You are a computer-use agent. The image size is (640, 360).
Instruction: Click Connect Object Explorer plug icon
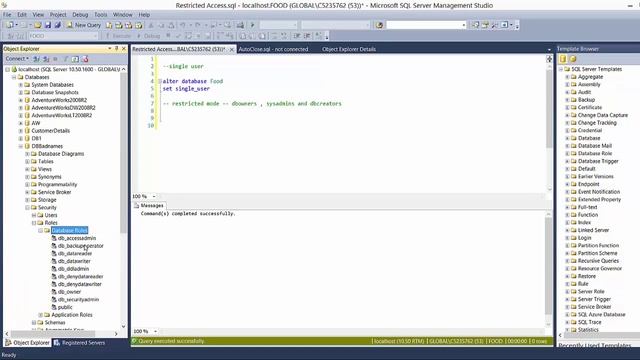point(36,59)
